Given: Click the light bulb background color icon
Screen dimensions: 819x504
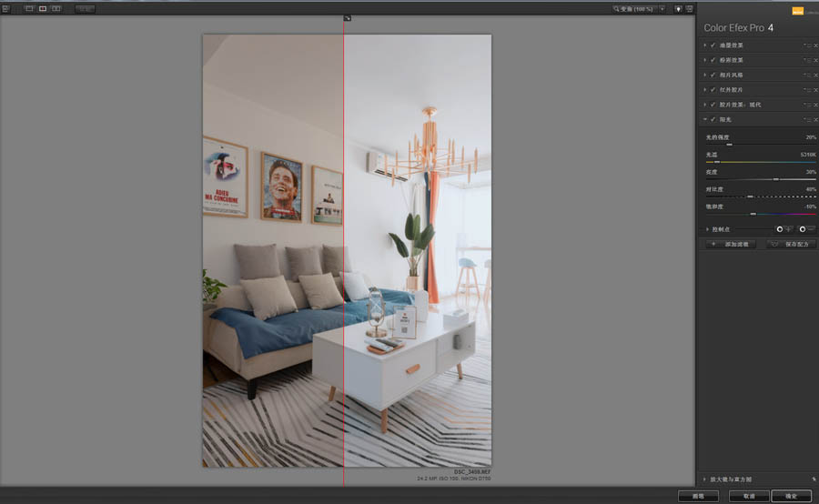Looking at the screenshot, I should click(678, 9).
